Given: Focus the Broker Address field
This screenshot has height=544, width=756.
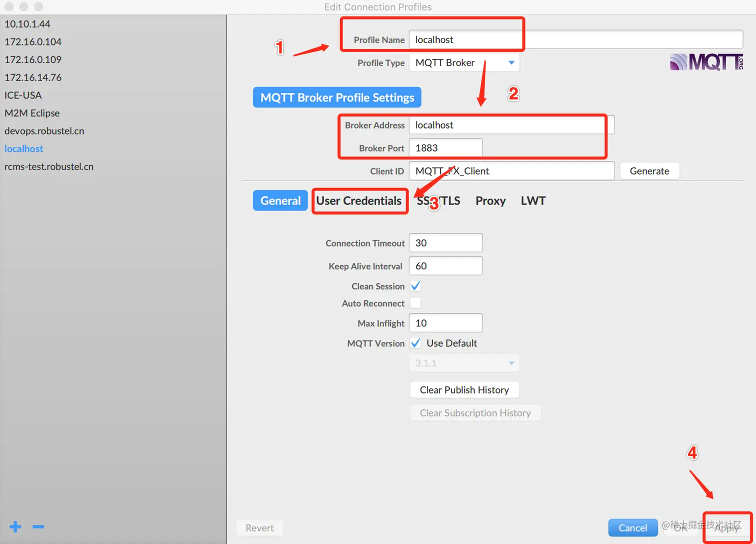Looking at the screenshot, I should tap(512, 125).
